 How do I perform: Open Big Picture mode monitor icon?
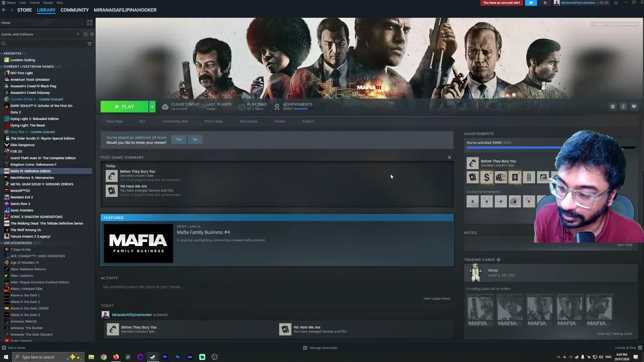[616, 3]
